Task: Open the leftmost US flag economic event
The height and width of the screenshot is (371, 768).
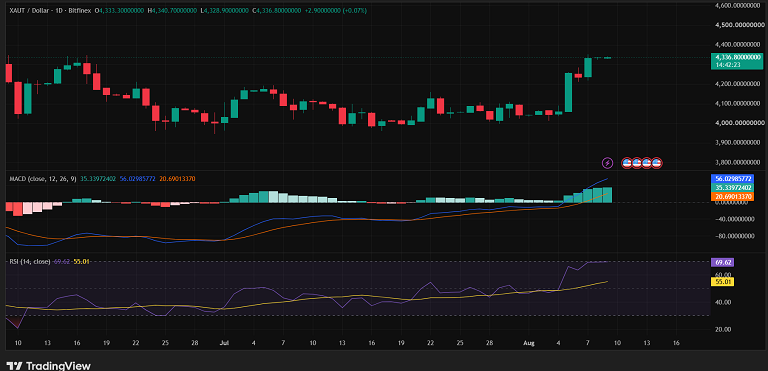Action: [627, 163]
